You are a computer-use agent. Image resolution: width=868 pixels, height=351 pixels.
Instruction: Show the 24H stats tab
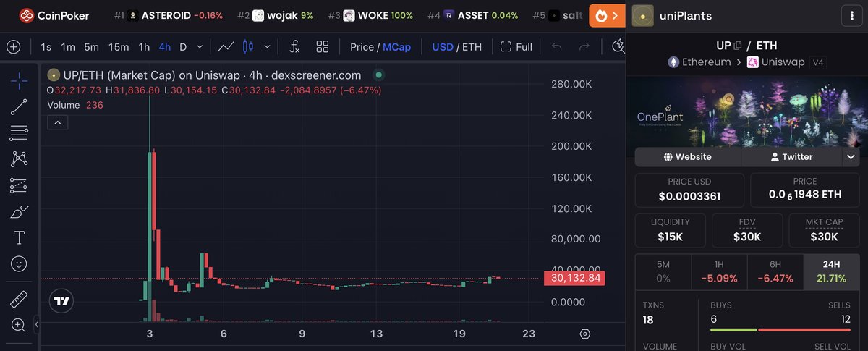(x=831, y=271)
